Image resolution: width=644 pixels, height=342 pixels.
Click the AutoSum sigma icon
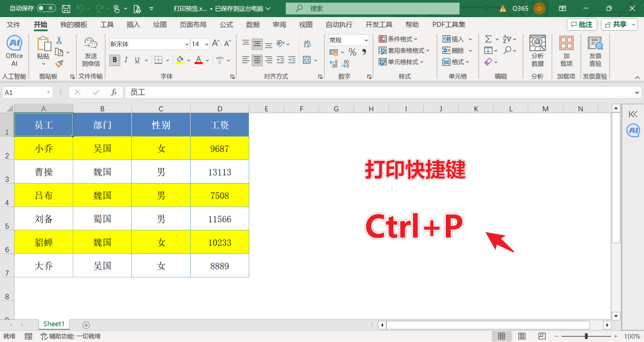coord(488,39)
